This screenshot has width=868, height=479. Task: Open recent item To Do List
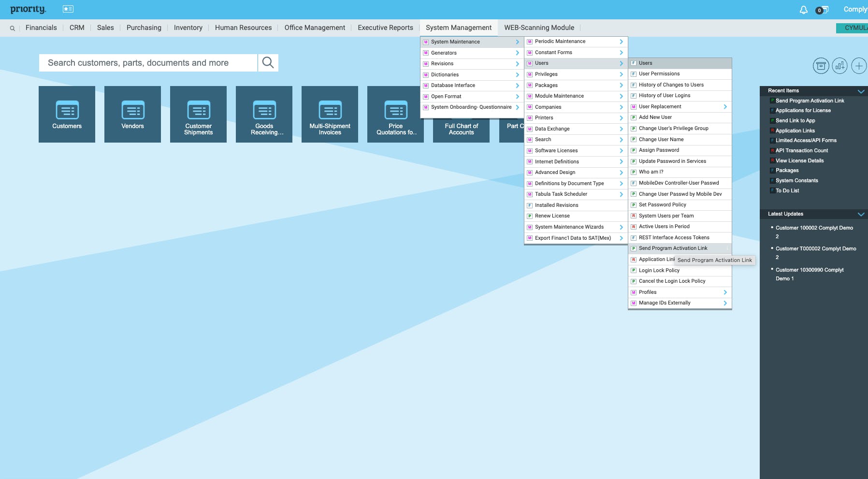click(787, 191)
